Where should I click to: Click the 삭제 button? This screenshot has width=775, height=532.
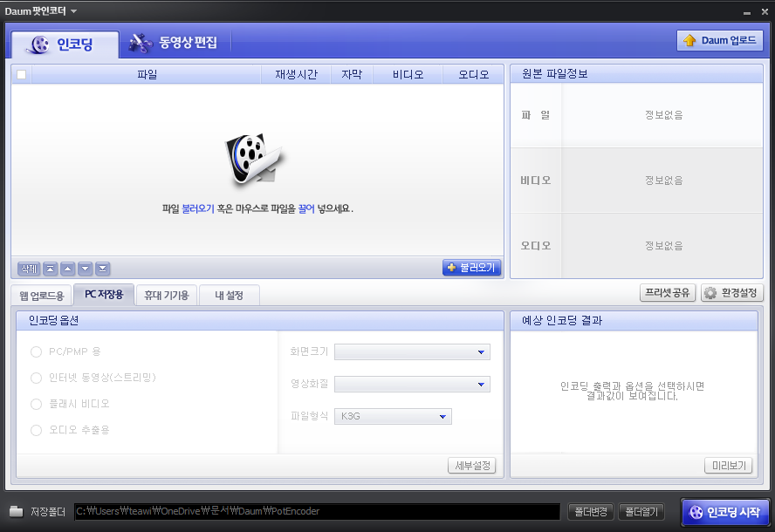click(x=29, y=269)
